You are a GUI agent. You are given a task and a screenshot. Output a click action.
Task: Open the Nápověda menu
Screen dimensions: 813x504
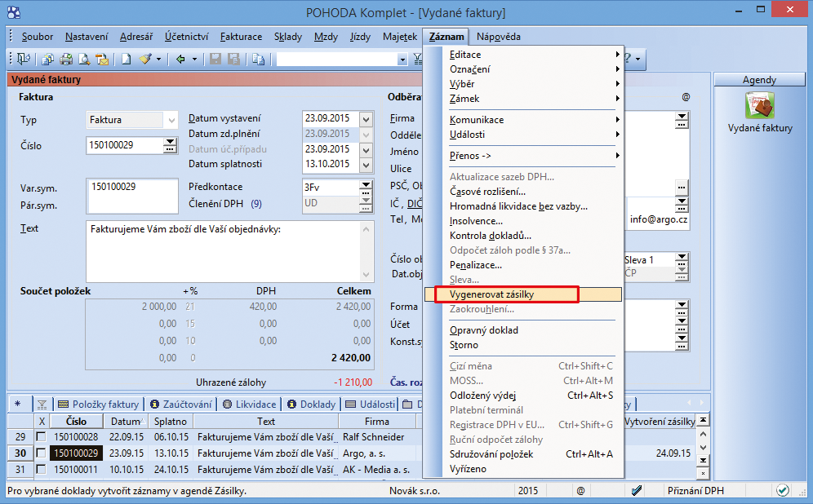tap(498, 36)
